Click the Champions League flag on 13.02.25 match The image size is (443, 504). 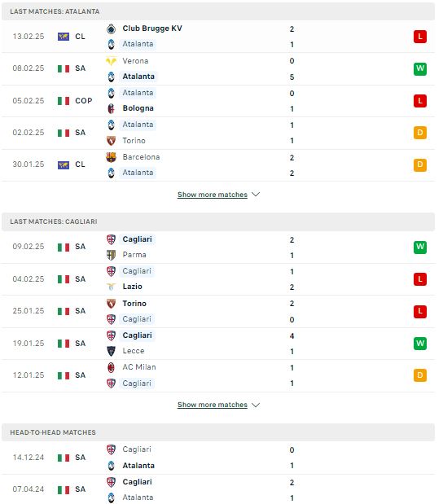click(64, 37)
